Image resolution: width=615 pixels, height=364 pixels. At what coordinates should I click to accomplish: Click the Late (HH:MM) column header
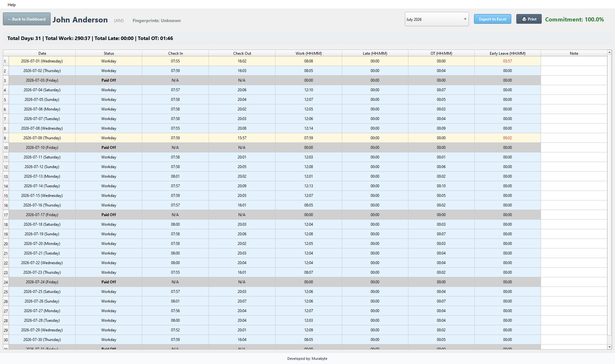[375, 53]
